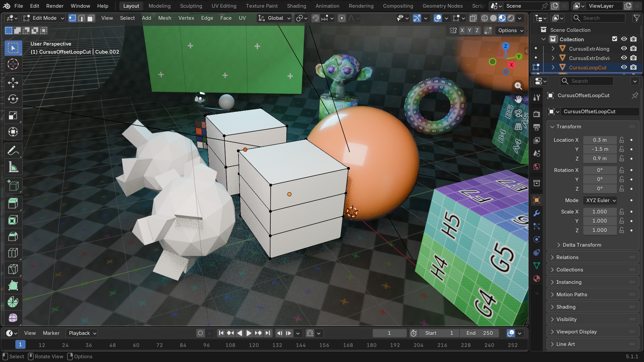
Task: Click the Scale X value slider
Action: coord(600,212)
